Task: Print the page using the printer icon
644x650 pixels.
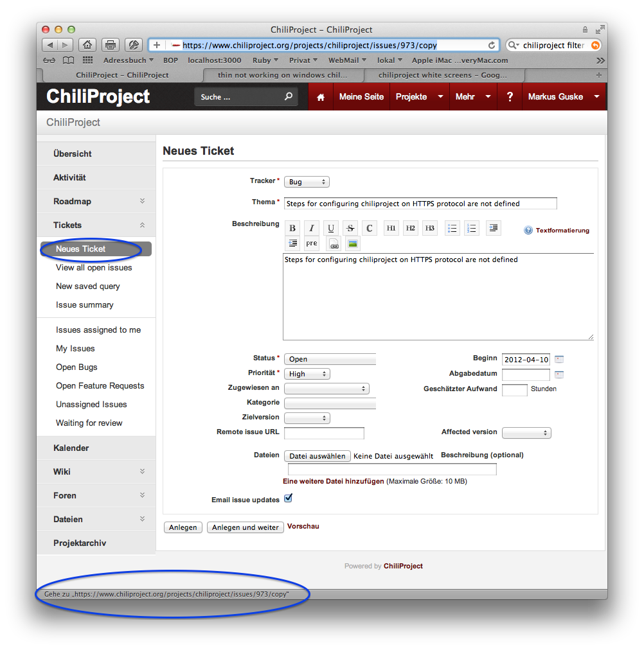Action: (x=111, y=45)
